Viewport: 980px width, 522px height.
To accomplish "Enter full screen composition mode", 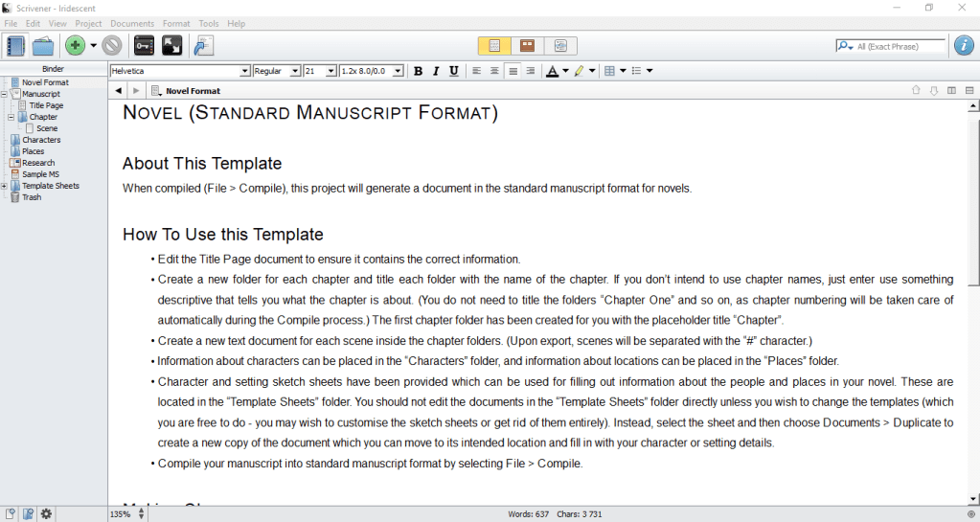I will 172,45.
